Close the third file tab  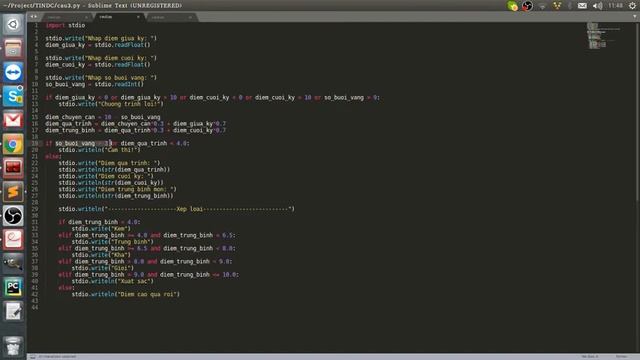190,17
